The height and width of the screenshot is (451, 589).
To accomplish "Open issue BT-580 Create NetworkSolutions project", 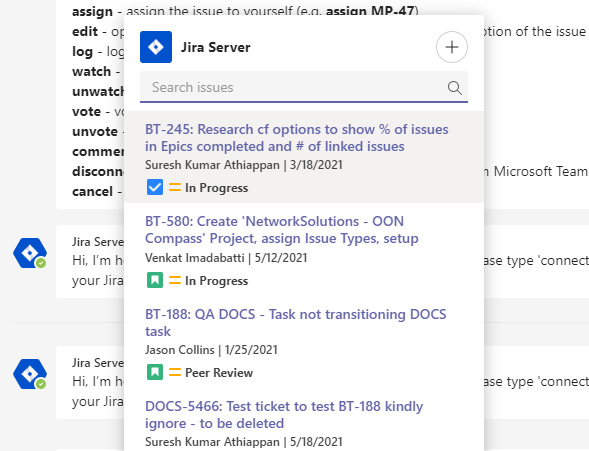I will coord(282,230).
